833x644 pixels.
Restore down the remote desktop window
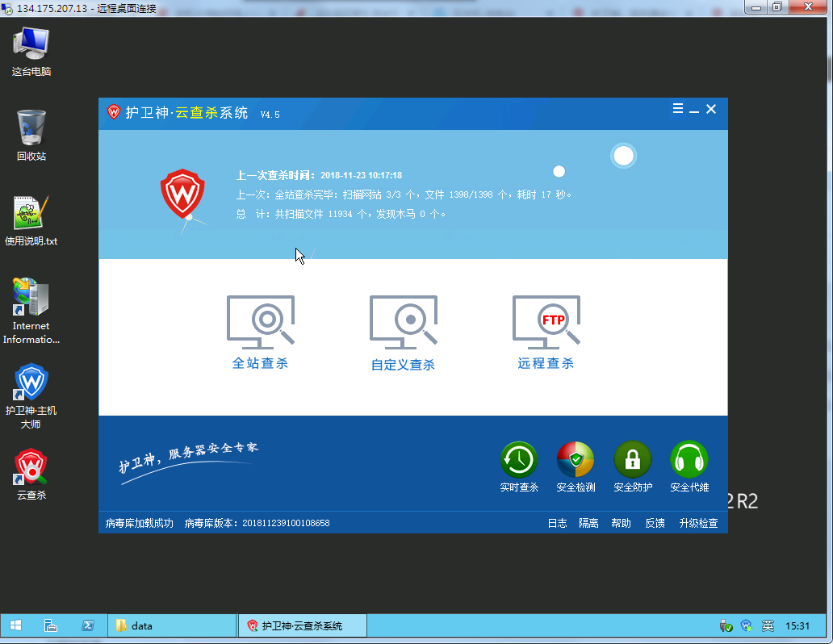[777, 7]
